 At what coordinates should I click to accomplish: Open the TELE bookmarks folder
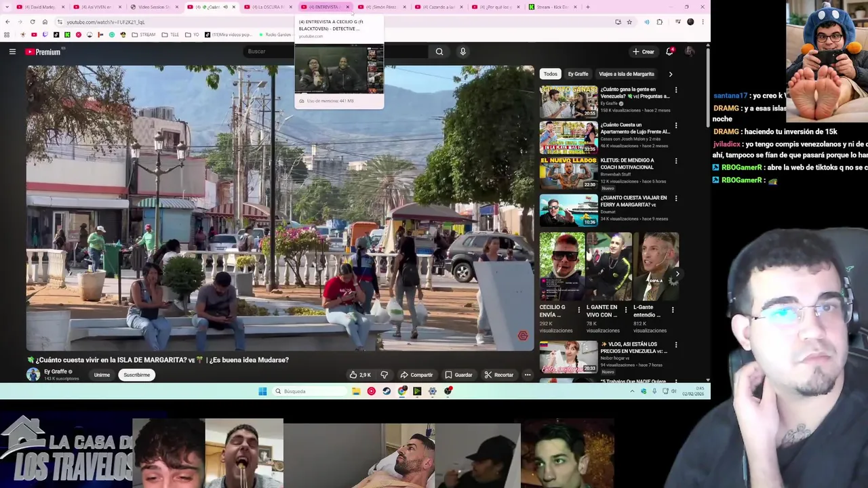click(x=172, y=35)
